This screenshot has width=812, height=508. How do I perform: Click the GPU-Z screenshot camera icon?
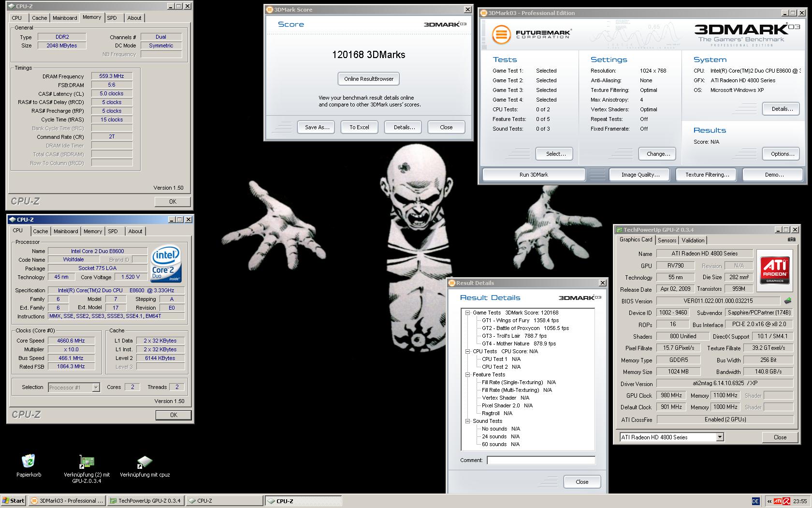tap(791, 239)
